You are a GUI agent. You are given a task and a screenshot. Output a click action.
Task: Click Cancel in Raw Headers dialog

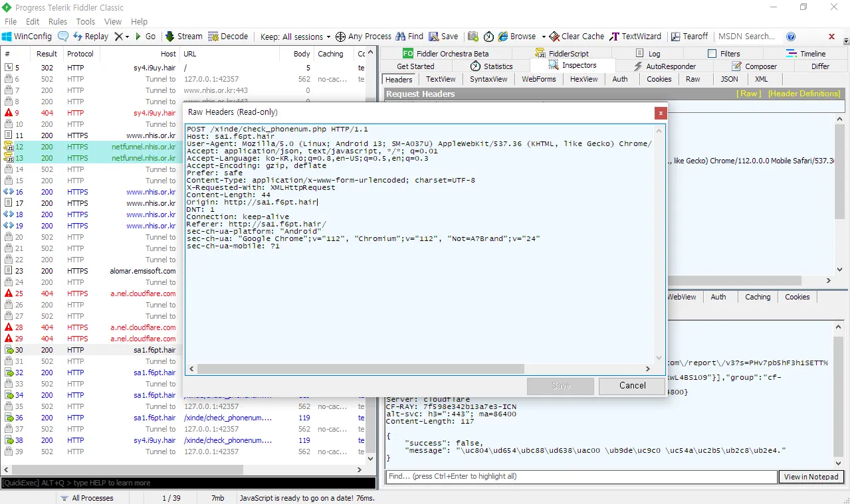(x=632, y=385)
